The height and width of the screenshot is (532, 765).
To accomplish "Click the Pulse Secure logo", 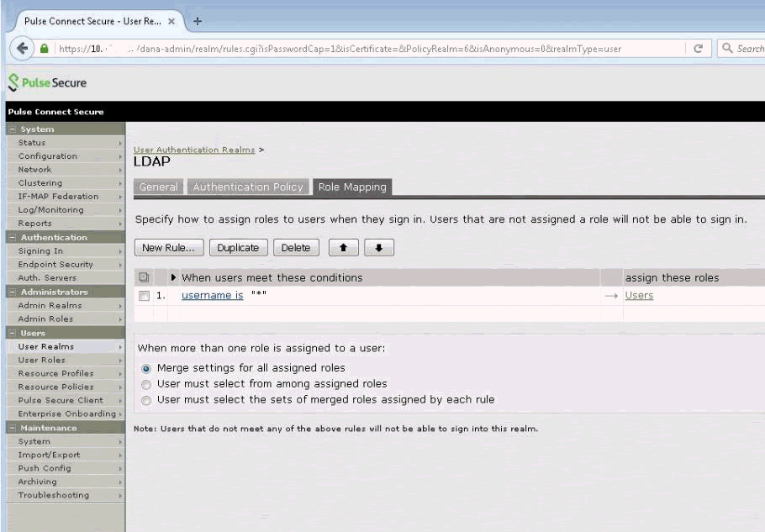I will (48, 82).
